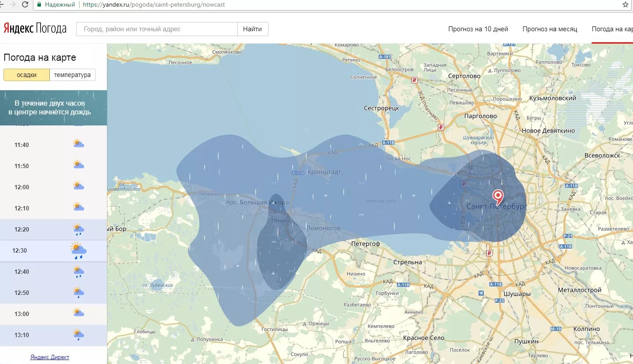This screenshot has height=364, width=633.
Task: Open Яндекс Погода logo home
Action: [x=35, y=29]
